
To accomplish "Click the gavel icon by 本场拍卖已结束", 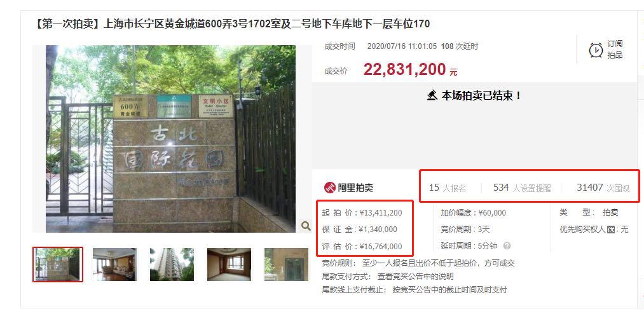I will pos(432,96).
